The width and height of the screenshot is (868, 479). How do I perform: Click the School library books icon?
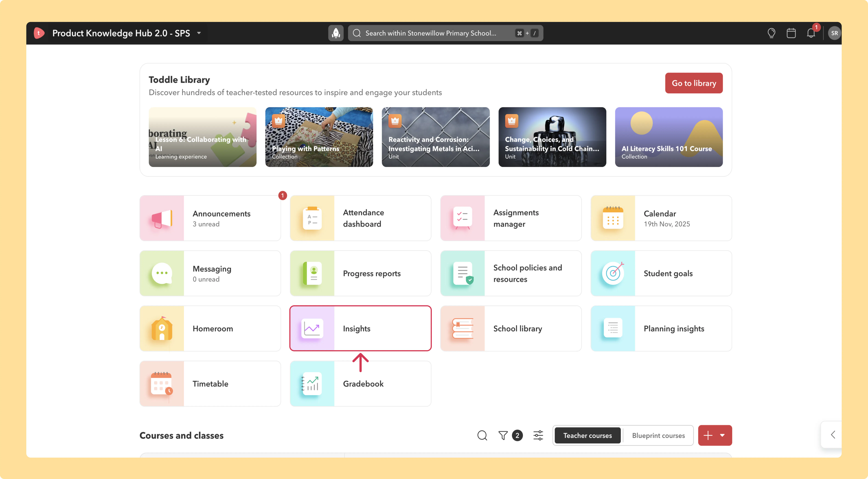[462, 328]
